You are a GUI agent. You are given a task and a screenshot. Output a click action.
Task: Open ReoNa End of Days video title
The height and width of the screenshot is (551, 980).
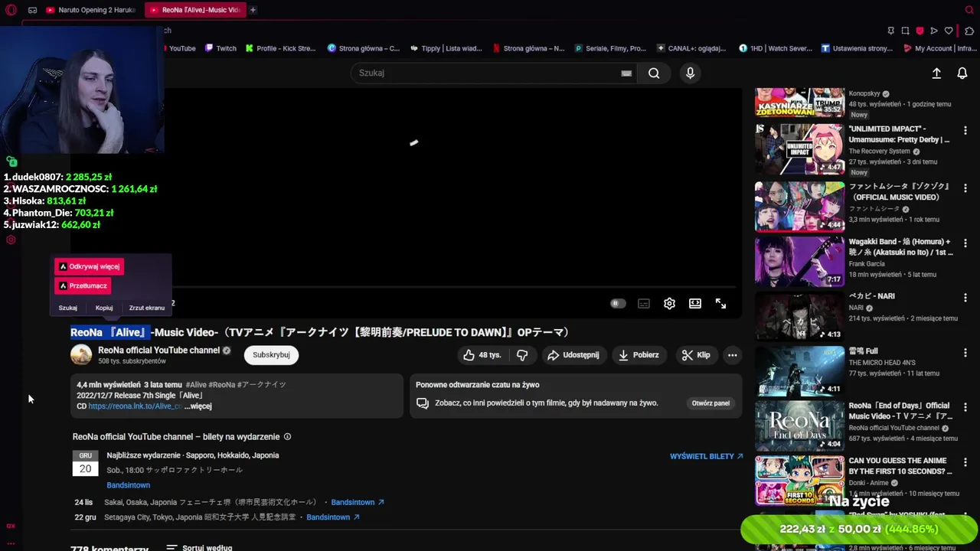click(x=900, y=410)
